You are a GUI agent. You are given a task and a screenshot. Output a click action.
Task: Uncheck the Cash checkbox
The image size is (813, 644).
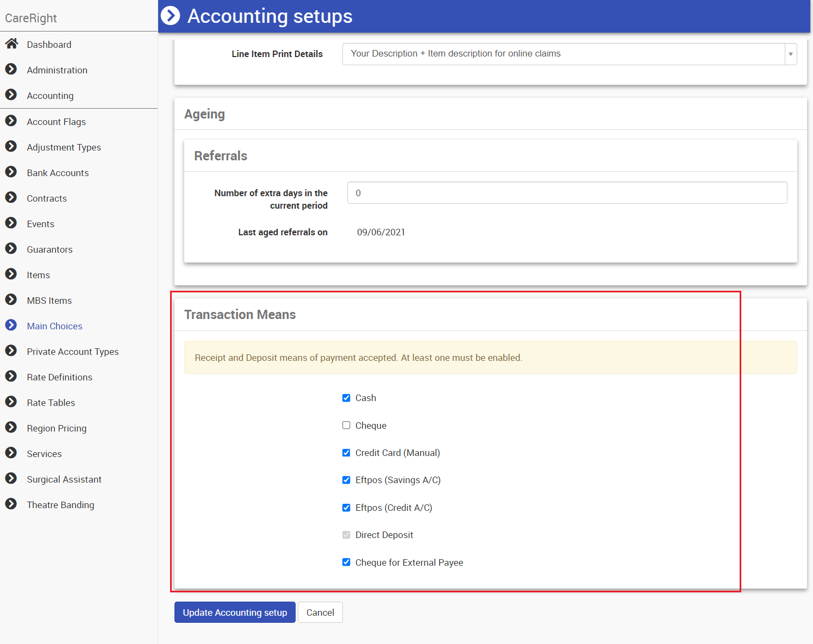point(346,398)
